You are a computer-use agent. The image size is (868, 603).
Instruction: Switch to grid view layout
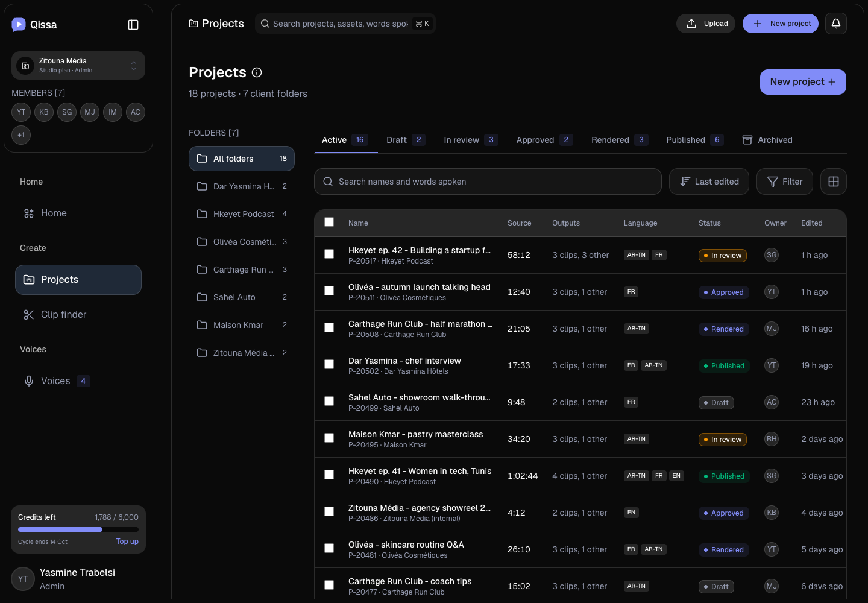coord(834,182)
